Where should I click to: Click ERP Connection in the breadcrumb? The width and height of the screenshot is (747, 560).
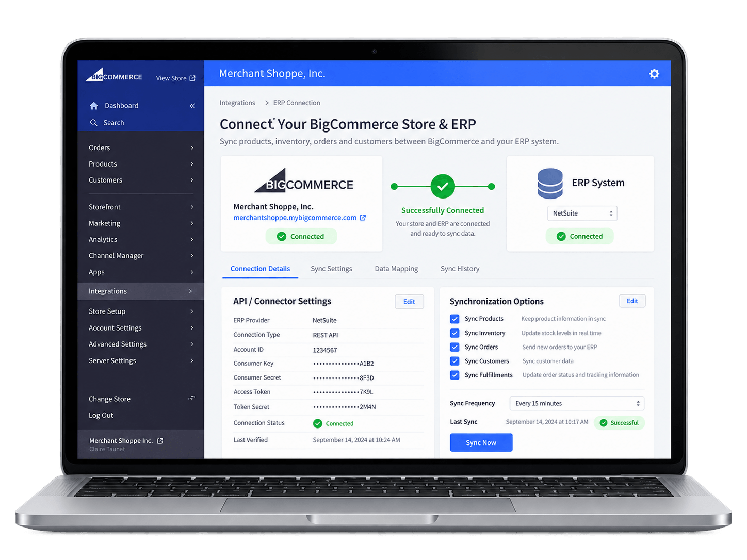(x=297, y=103)
